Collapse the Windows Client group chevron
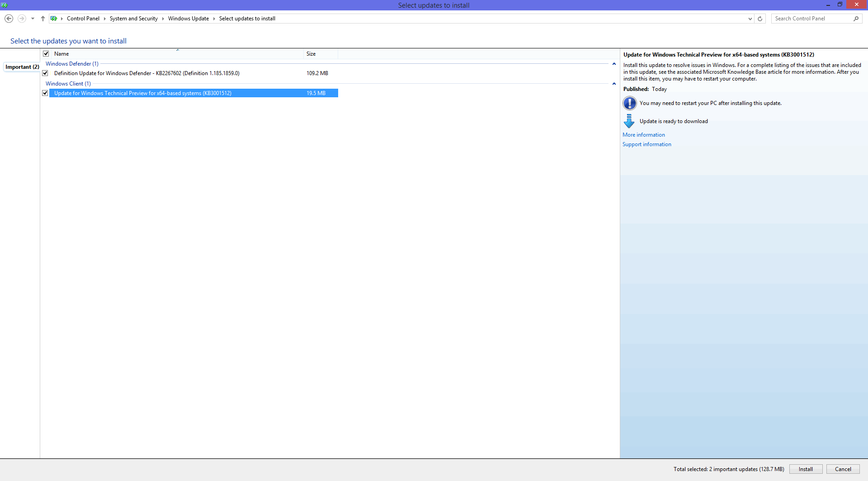868x481 pixels. pyautogui.click(x=614, y=84)
